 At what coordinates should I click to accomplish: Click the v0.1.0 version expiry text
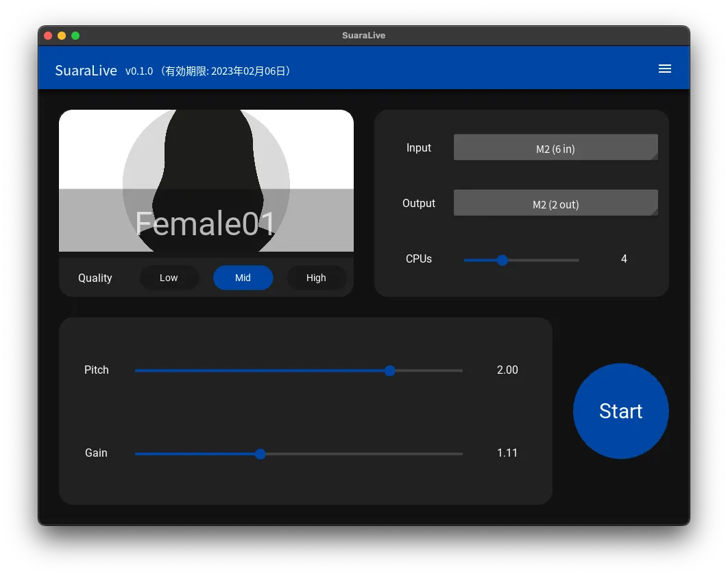pos(208,71)
